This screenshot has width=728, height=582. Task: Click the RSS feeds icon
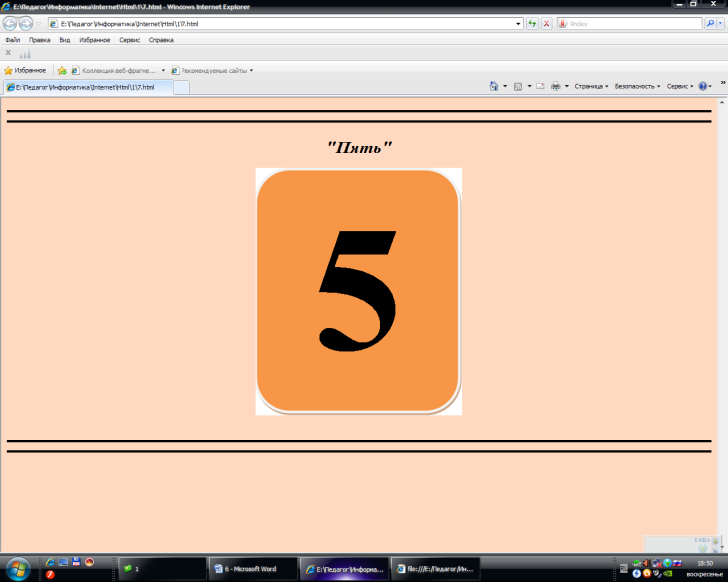point(518,86)
